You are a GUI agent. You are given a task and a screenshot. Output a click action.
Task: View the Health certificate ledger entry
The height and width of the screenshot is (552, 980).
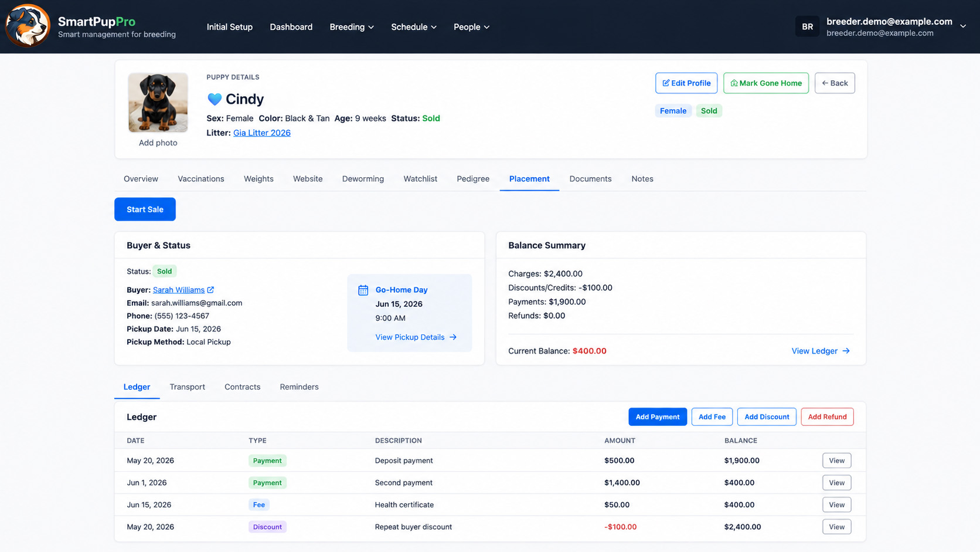click(836, 505)
